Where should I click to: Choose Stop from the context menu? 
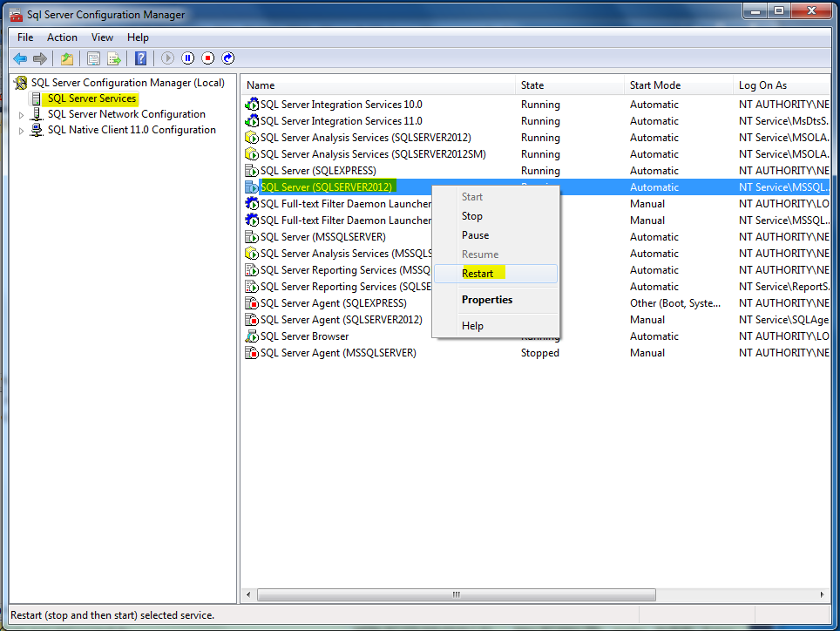point(496,216)
